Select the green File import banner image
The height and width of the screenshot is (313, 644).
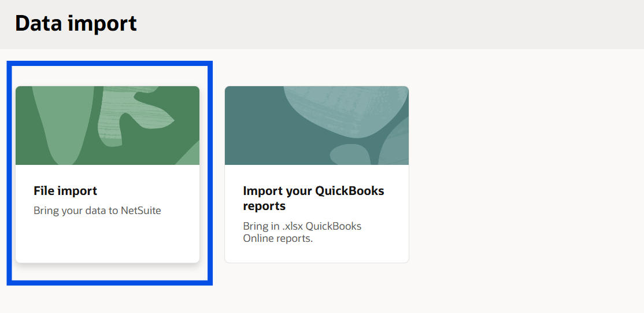click(x=107, y=126)
